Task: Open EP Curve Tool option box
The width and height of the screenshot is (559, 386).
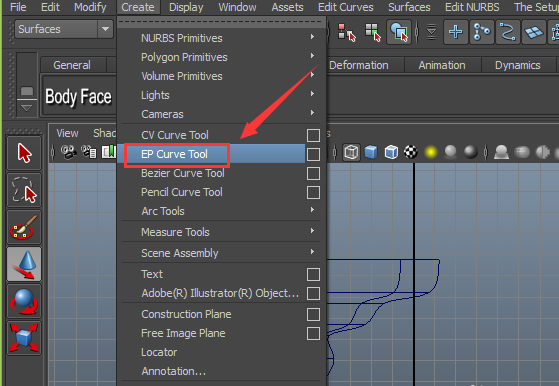Action: point(313,154)
